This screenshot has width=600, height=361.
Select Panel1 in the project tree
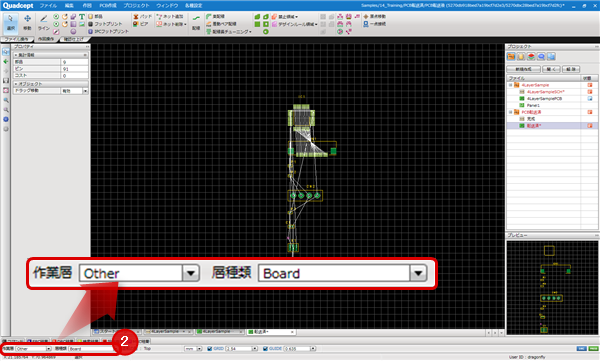coord(533,105)
